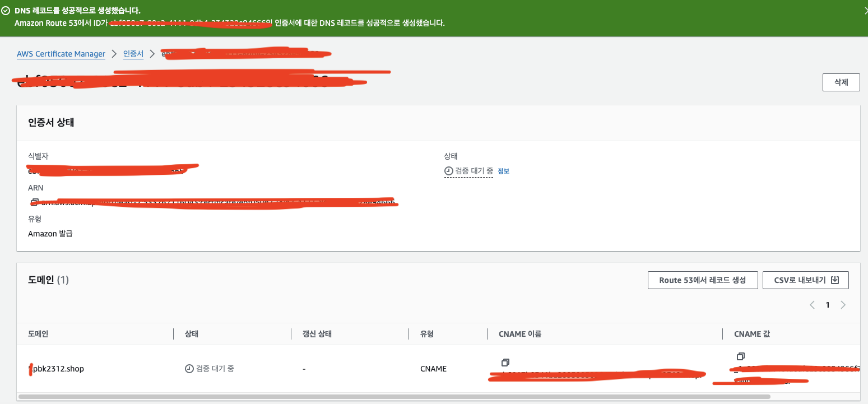Select page 1 in the domain pagination

point(827,305)
